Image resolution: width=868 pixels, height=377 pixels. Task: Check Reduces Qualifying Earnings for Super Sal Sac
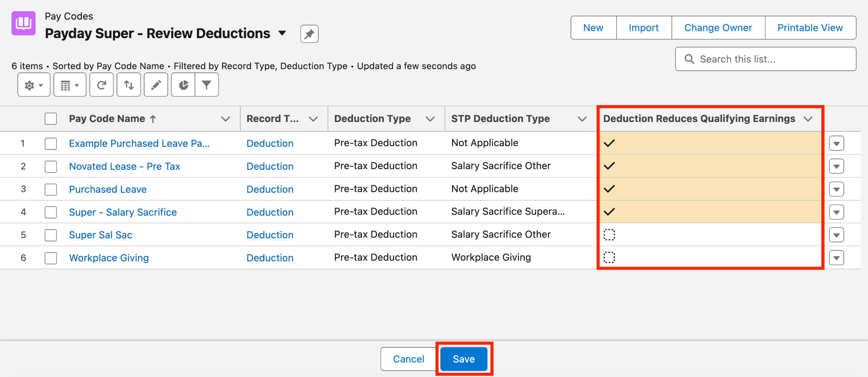tap(609, 235)
